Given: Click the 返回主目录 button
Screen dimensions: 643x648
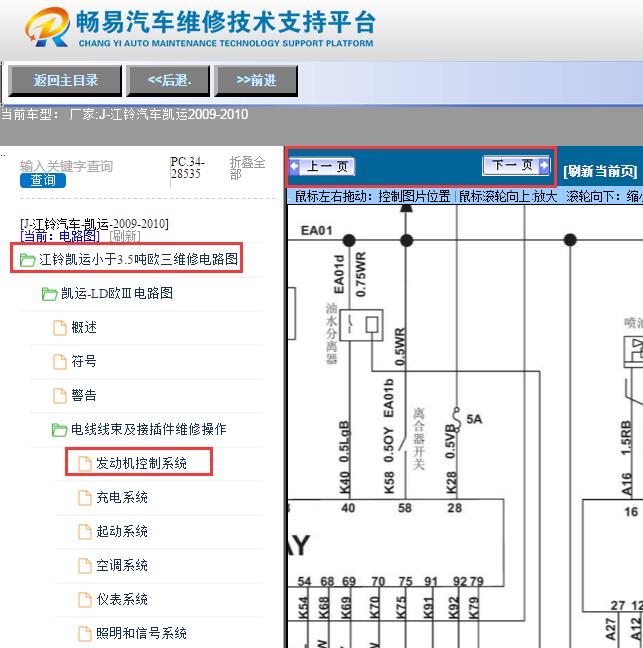Looking at the screenshot, I should pyautogui.click(x=65, y=80).
